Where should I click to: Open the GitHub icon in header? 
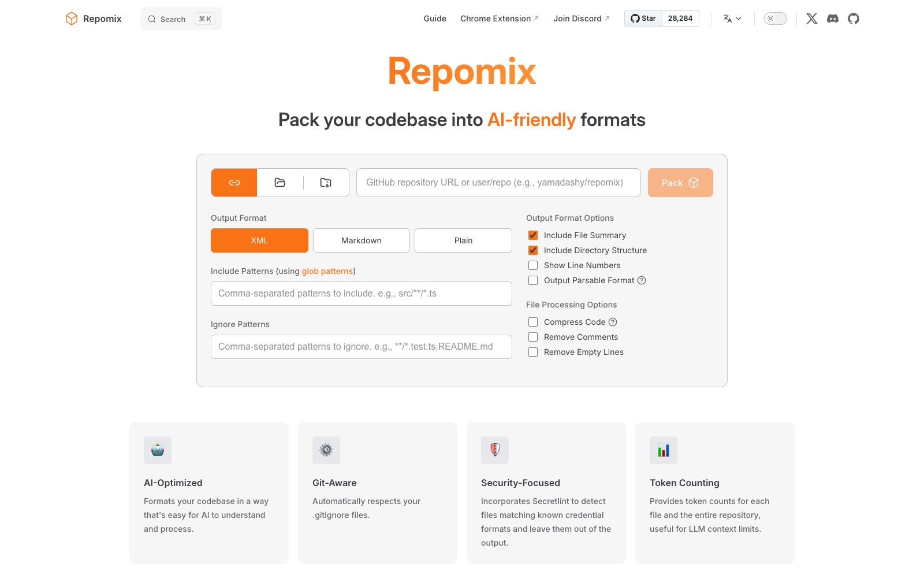(854, 18)
